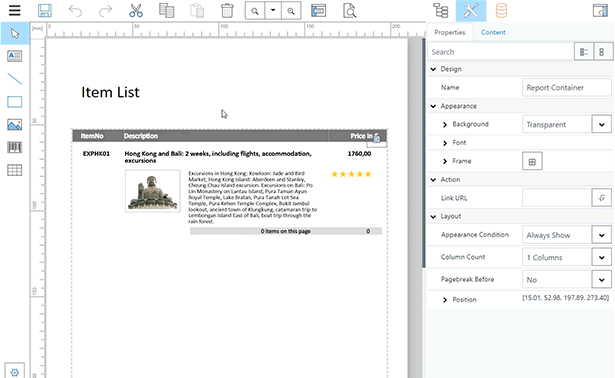Show the properties tools panel
615x378 pixels.
coord(471,11)
